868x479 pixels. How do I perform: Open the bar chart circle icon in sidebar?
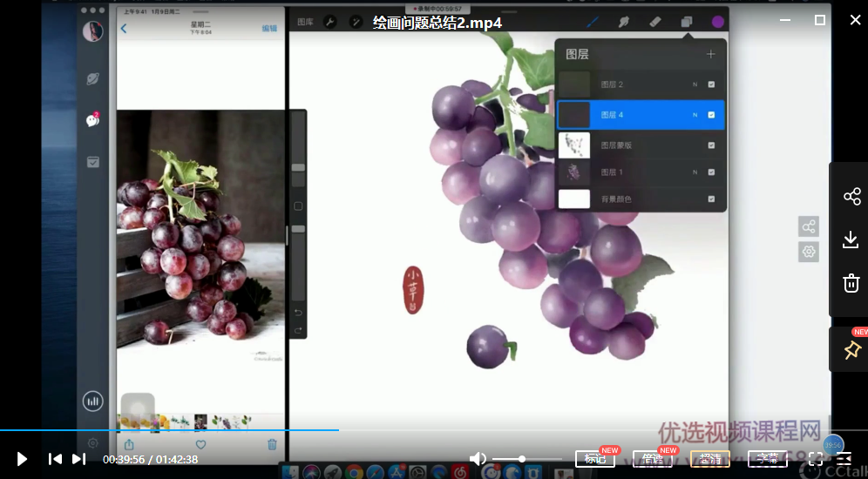pos(92,401)
